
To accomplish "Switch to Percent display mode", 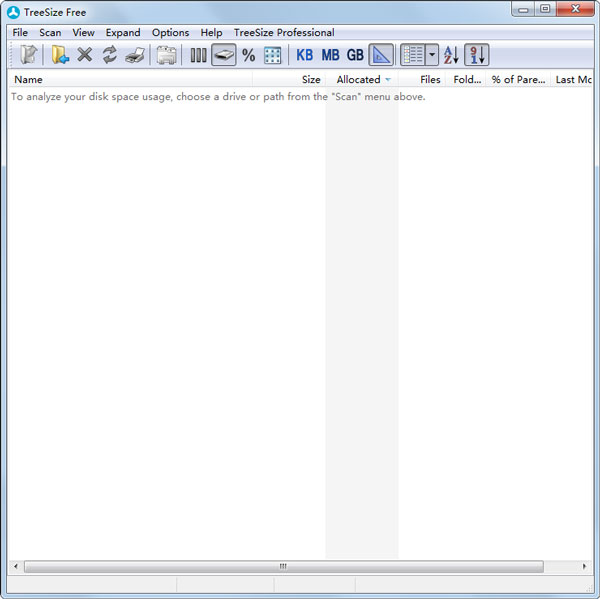I will coord(249,55).
